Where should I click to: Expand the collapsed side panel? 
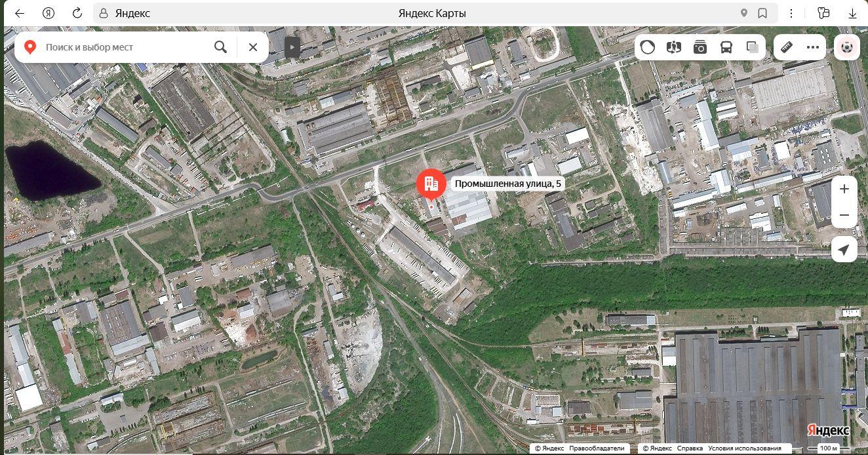click(x=292, y=47)
